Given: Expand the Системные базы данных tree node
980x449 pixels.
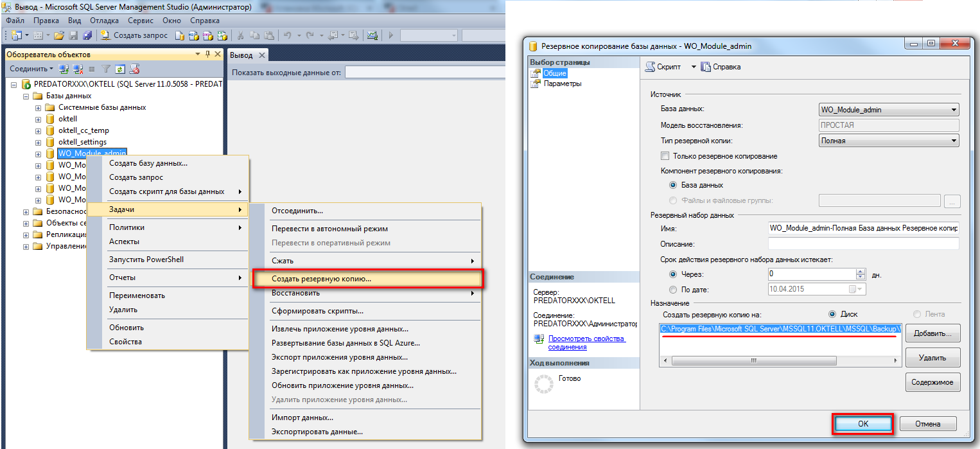Looking at the screenshot, I should [x=39, y=108].
